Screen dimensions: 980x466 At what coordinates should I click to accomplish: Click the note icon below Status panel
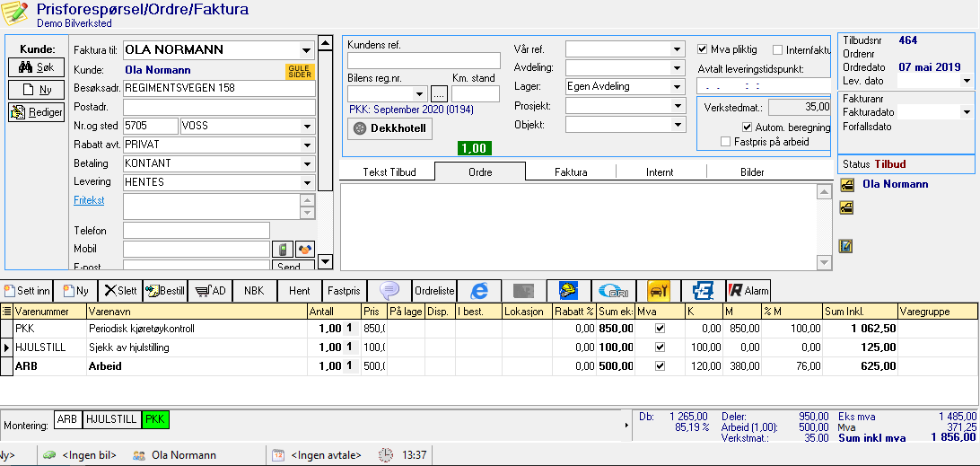845,246
